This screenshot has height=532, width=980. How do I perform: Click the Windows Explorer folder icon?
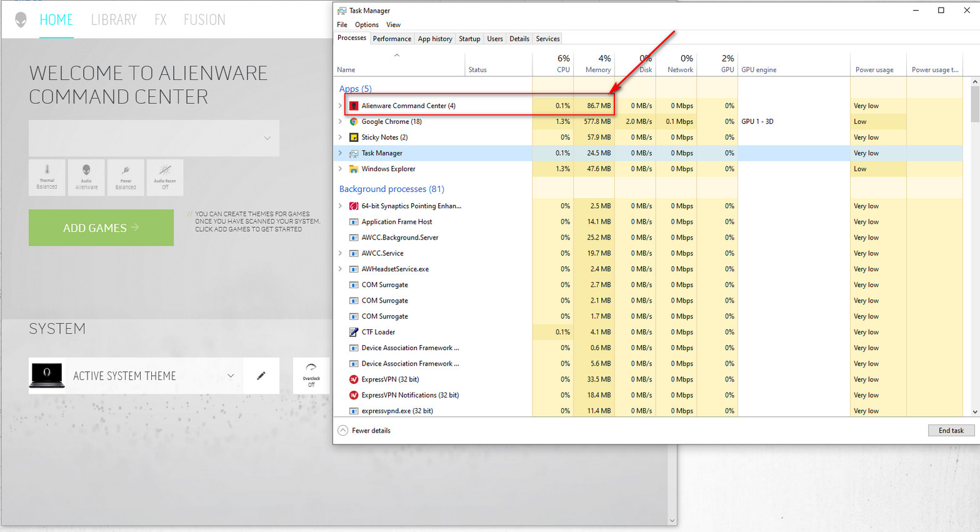coord(354,169)
